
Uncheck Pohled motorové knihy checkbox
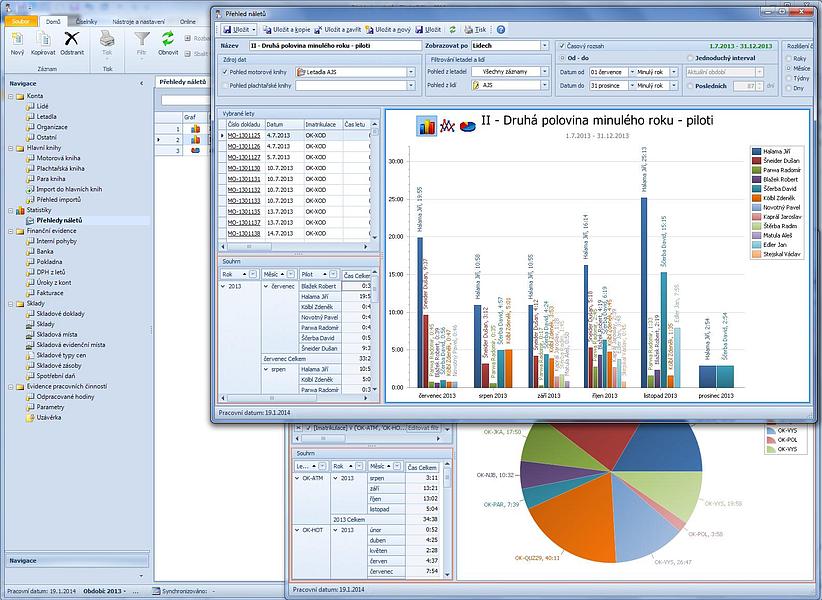click(x=225, y=72)
